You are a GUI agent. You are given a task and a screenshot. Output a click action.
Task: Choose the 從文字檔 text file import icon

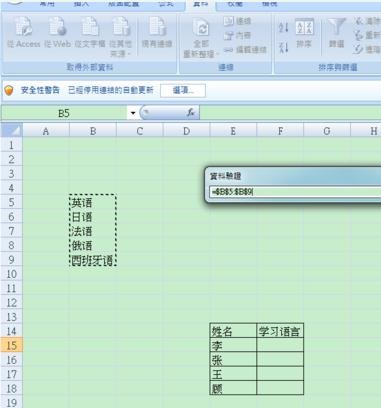pyautogui.click(x=90, y=32)
